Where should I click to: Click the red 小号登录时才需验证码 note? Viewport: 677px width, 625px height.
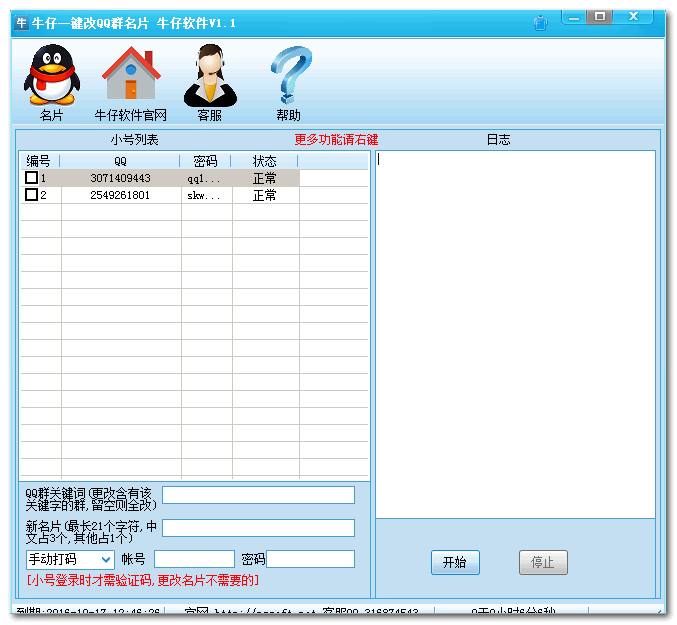click(143, 581)
